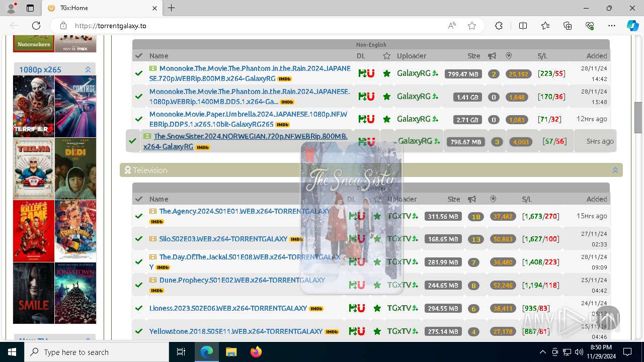Sort Television table by S/L

527,199
